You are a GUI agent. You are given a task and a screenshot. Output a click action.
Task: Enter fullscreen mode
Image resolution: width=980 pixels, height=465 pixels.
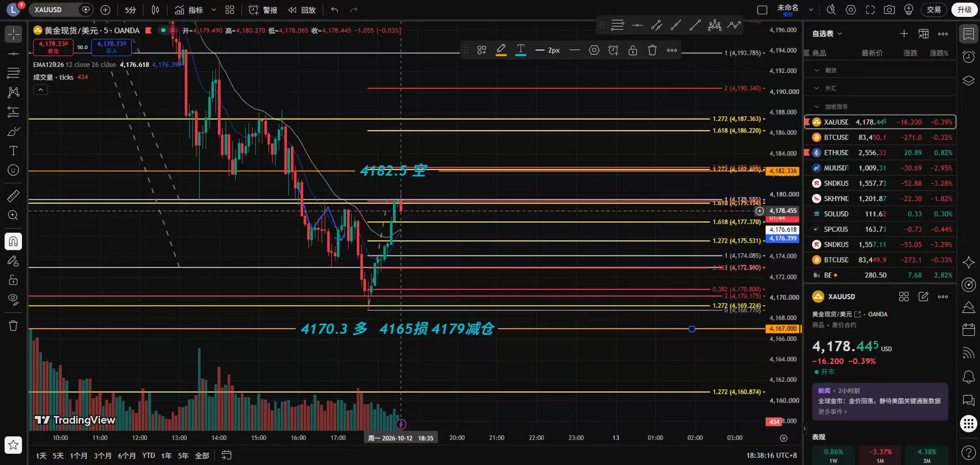click(x=870, y=10)
